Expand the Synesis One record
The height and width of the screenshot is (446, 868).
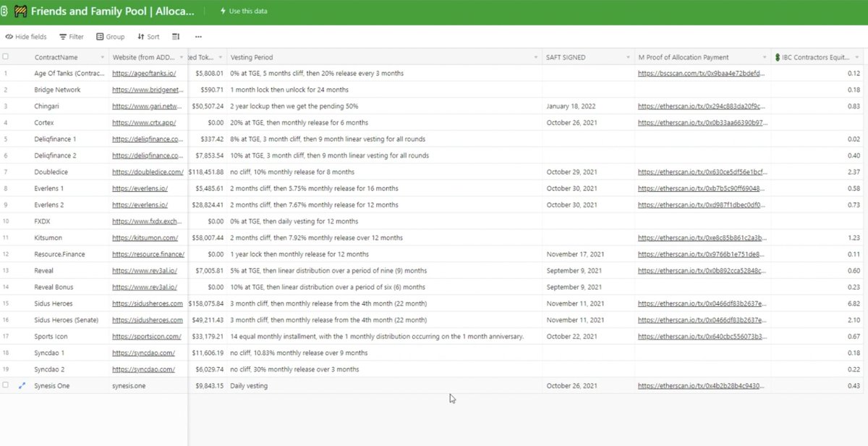coord(21,386)
